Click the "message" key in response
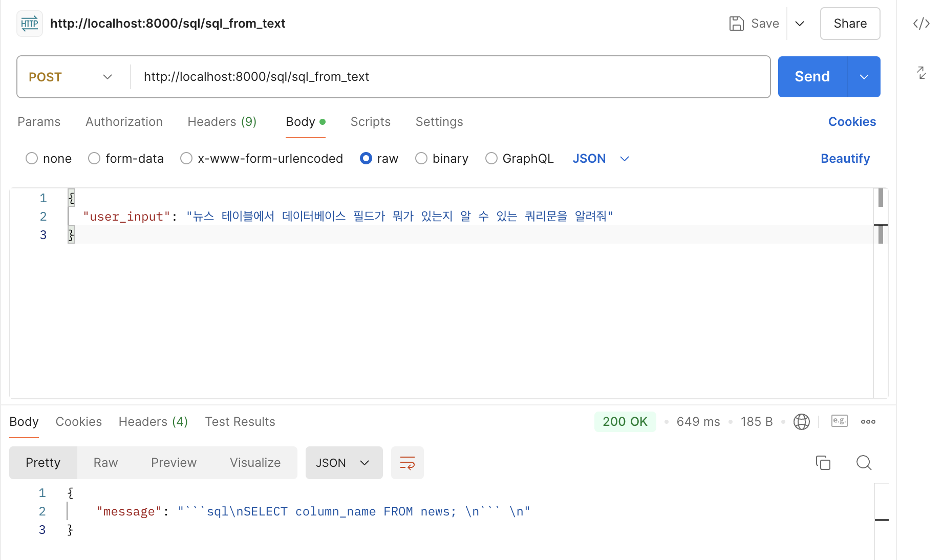The image size is (943, 560). pos(129,511)
